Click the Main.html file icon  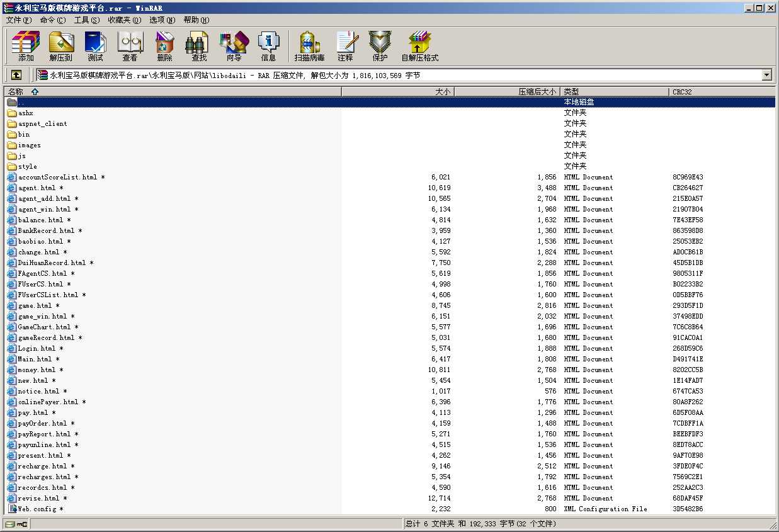click(x=11, y=359)
